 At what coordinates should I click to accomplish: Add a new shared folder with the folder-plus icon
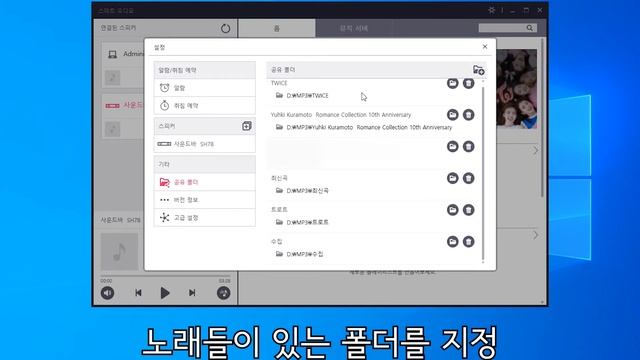(x=478, y=70)
